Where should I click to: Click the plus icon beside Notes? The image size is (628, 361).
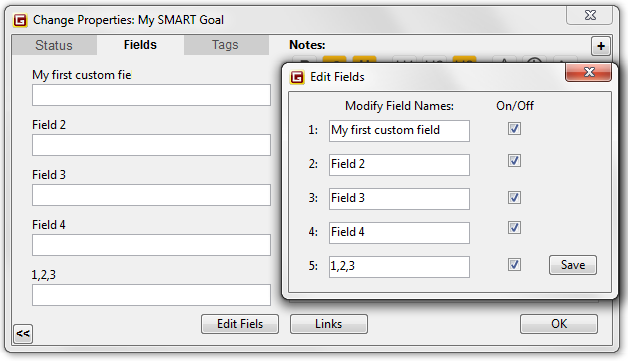[x=600, y=46]
